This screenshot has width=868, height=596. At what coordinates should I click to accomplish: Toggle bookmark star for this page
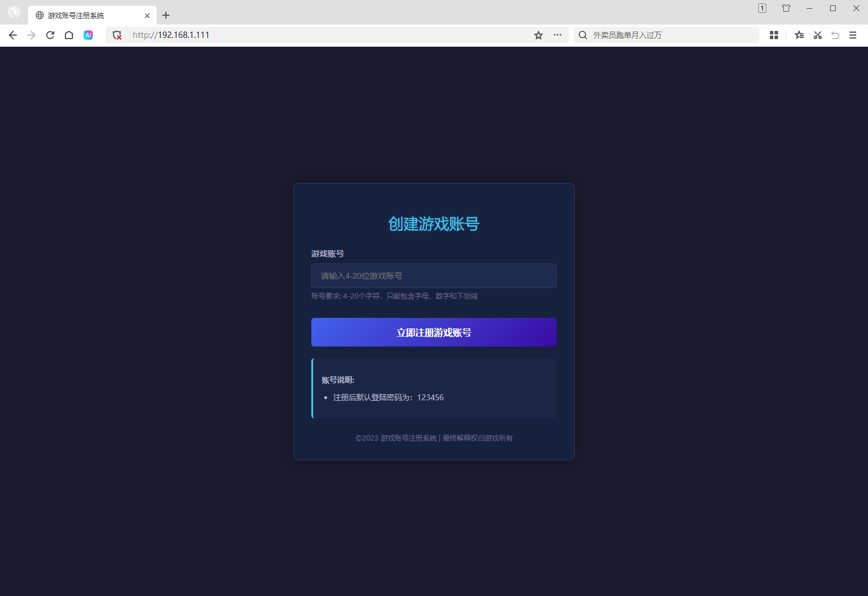tap(537, 35)
